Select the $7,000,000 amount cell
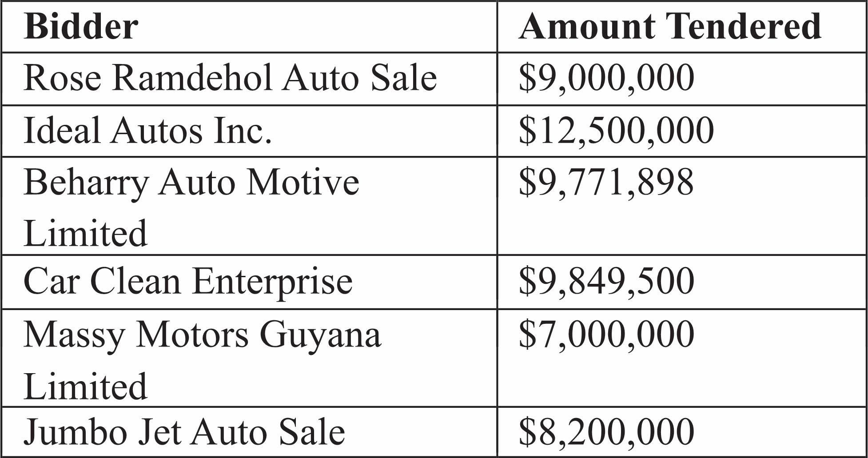The image size is (868, 458). 606,335
